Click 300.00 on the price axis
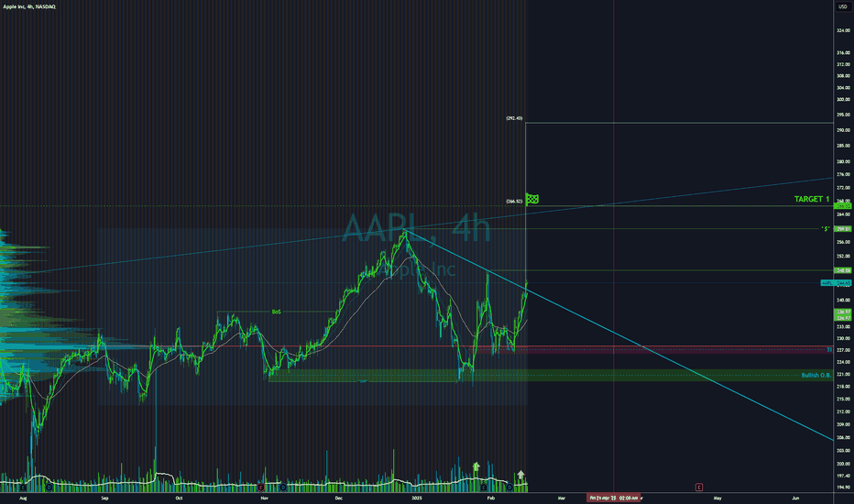 844,99
